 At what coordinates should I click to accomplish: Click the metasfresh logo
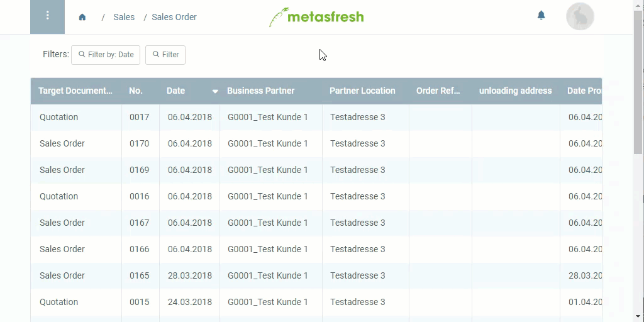(x=316, y=17)
